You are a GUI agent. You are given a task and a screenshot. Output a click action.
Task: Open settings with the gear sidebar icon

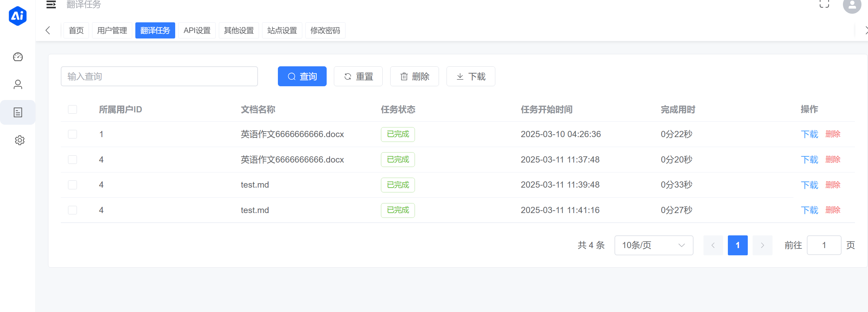(x=20, y=140)
